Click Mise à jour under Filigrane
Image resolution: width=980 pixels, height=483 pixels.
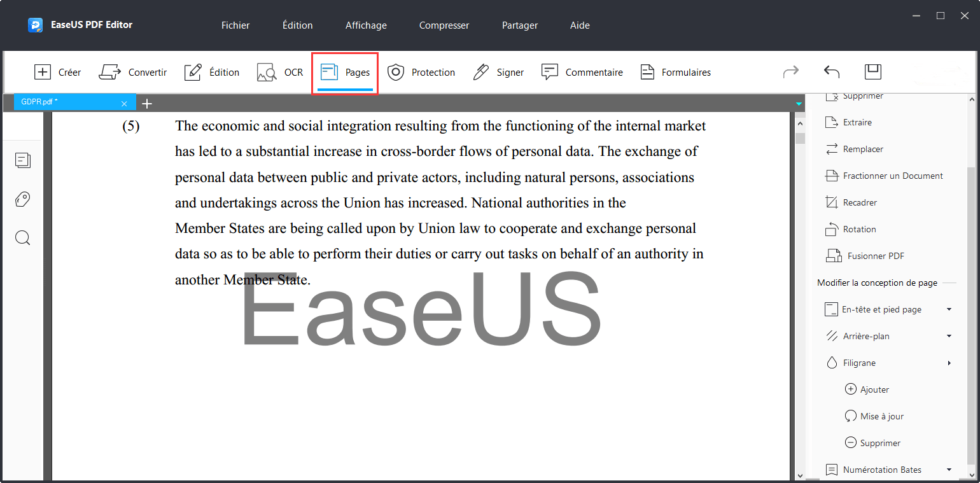point(874,416)
